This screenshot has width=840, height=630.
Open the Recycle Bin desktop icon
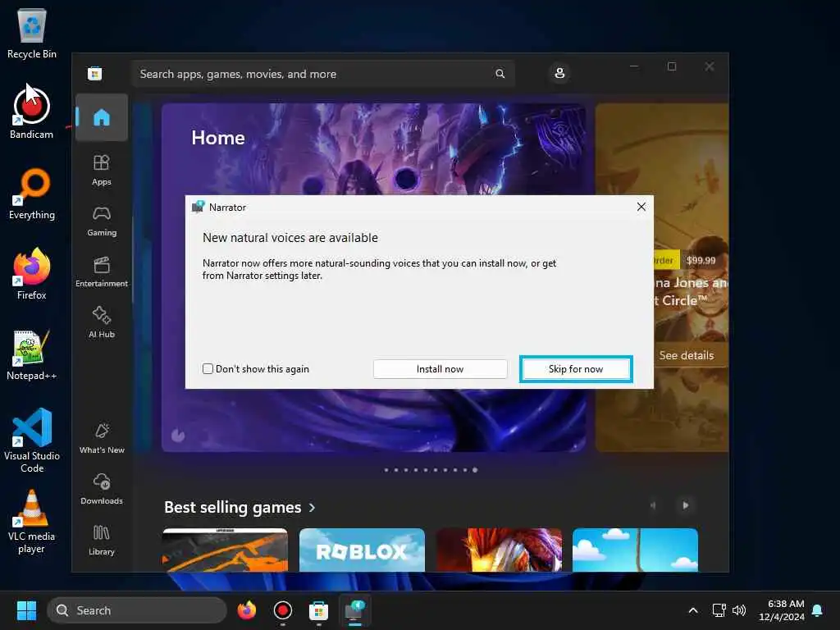(x=32, y=33)
